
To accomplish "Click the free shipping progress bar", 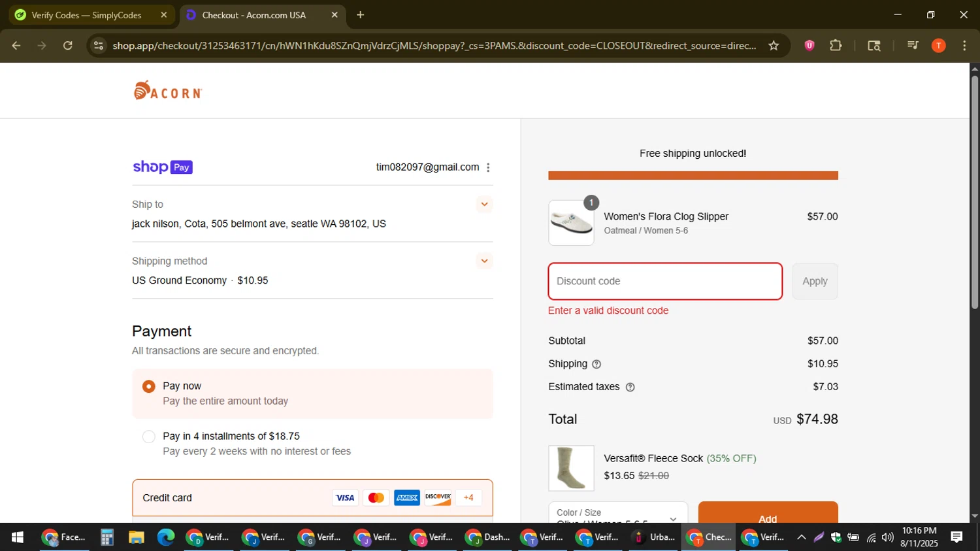I will tap(693, 175).
